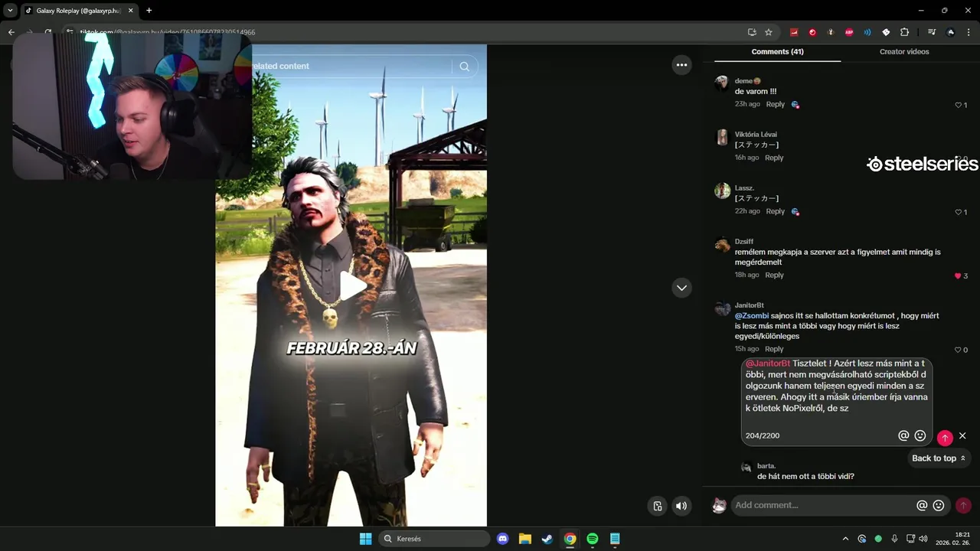Click @ mention icon in Add comment bar
This screenshot has width=980, height=551.
pyautogui.click(x=922, y=506)
